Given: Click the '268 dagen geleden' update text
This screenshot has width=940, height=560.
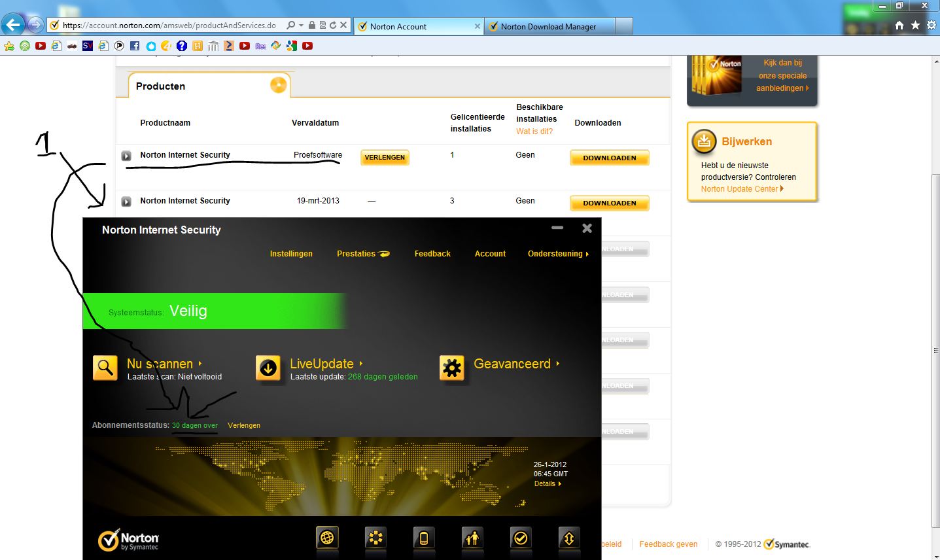Looking at the screenshot, I should tap(383, 377).
